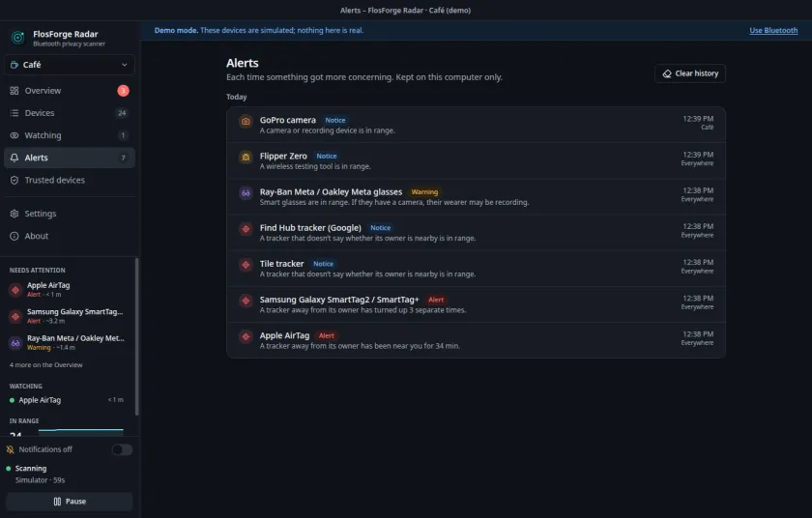Click the Watching eye icon in the sidebar

[x=14, y=135]
